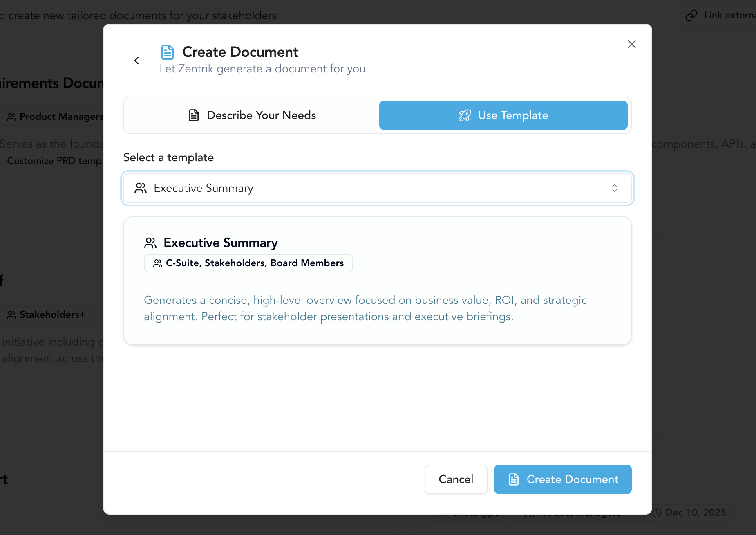756x535 pixels.
Task: Click the Cancel button
Action: click(x=456, y=479)
